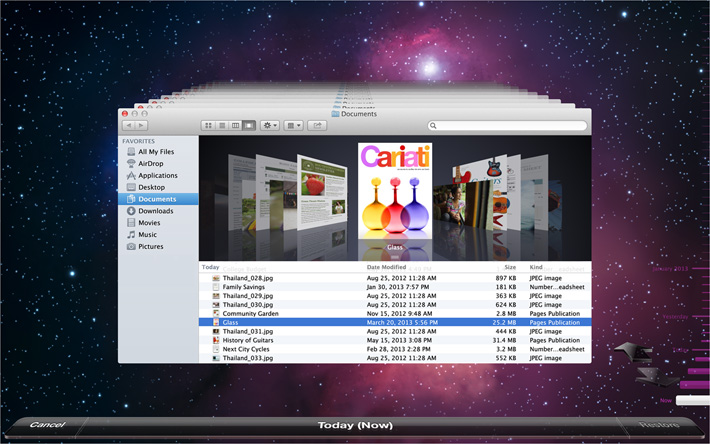Select Thailand_030.jpg file row
This screenshot has height=444, width=710.
(x=395, y=305)
